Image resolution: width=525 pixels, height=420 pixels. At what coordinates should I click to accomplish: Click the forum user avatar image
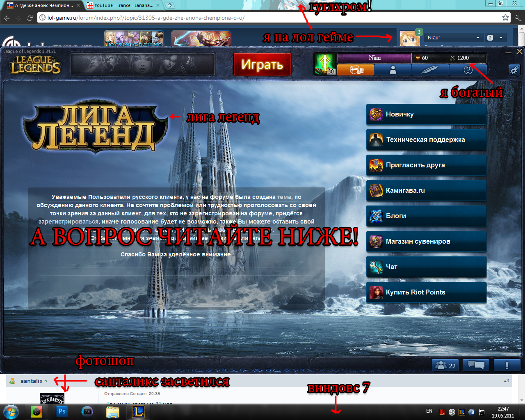click(x=409, y=39)
